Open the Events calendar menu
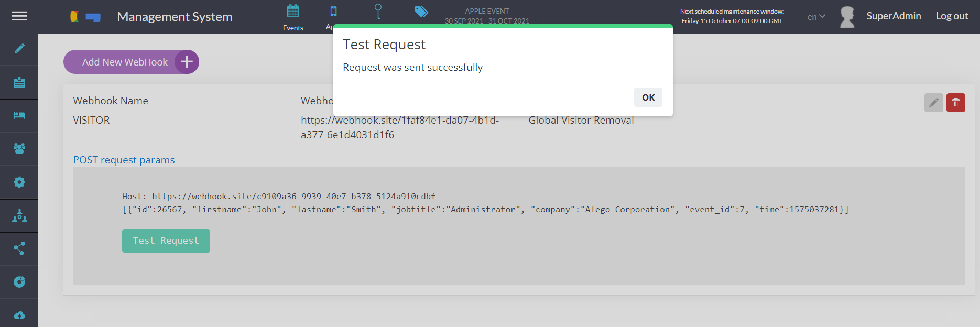980x327 pixels. click(x=293, y=17)
